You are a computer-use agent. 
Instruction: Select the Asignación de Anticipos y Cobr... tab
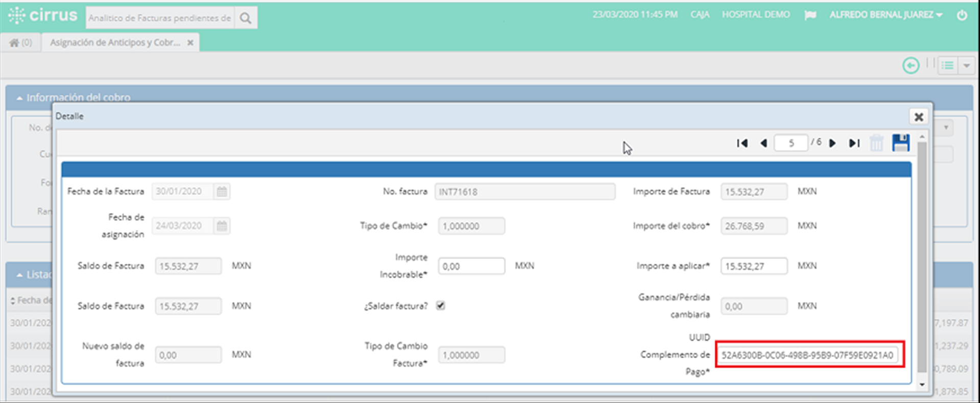[115, 42]
